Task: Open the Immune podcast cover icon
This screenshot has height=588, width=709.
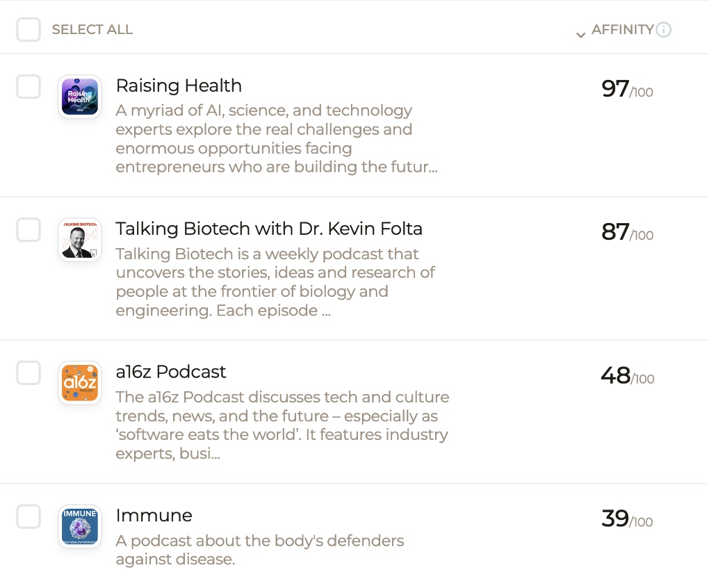Action: (x=80, y=526)
